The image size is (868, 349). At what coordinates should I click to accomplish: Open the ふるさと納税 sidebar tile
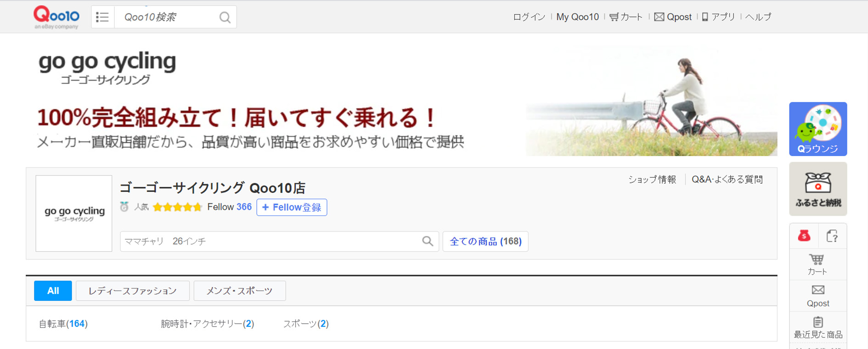[818, 189]
